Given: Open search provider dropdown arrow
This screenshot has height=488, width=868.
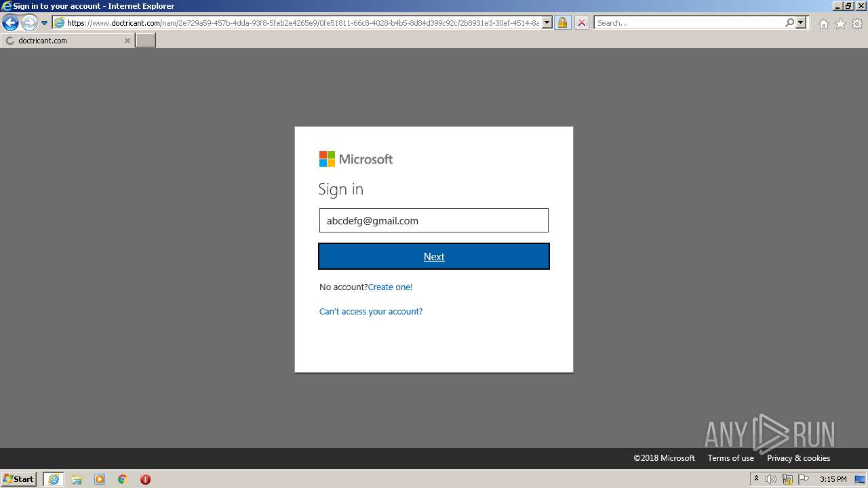Looking at the screenshot, I should pos(801,23).
